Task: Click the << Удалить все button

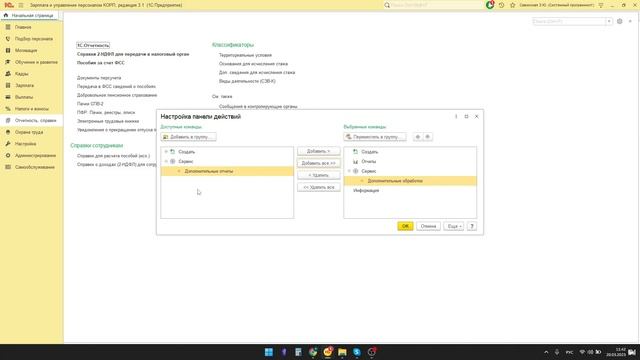Action: coord(319,187)
